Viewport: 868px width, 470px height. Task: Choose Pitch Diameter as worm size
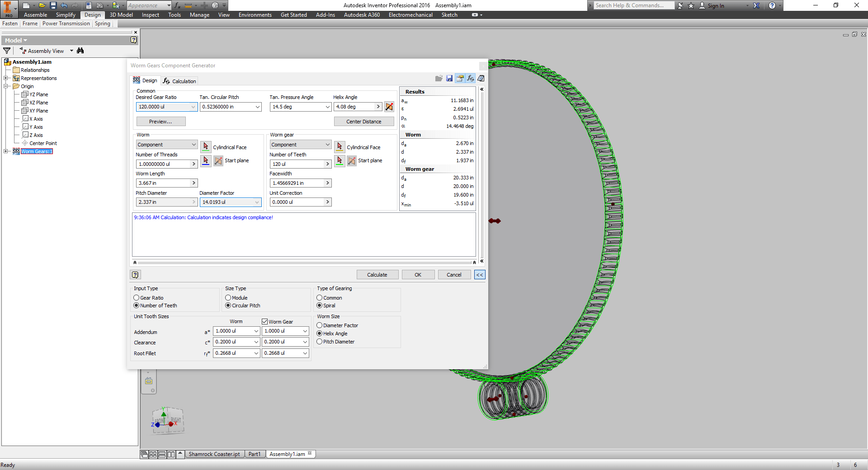320,342
